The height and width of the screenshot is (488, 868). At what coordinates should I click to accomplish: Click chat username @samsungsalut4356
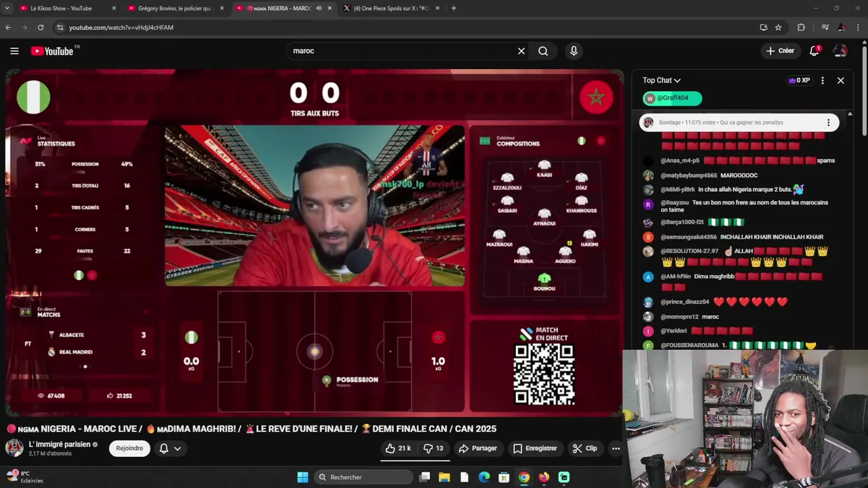tap(688, 237)
